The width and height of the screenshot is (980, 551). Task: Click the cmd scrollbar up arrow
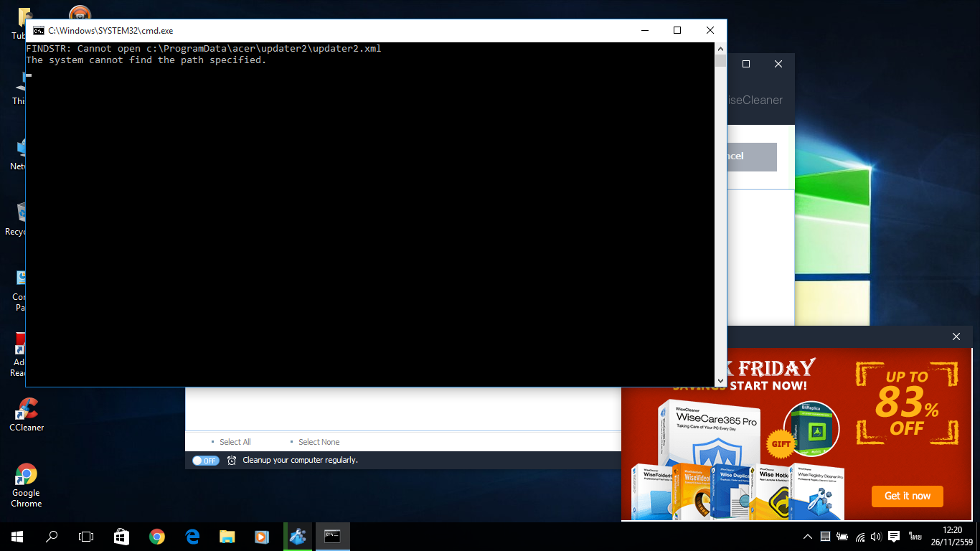[720, 48]
